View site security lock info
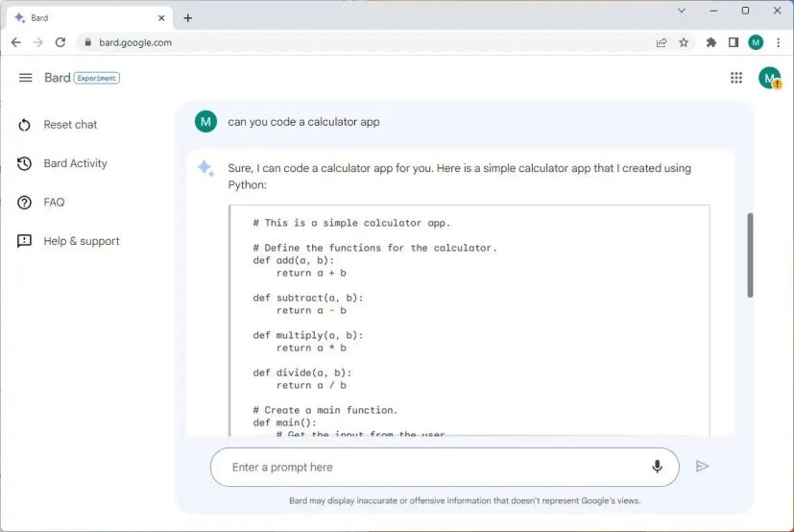This screenshot has height=532, width=794. tap(88, 42)
